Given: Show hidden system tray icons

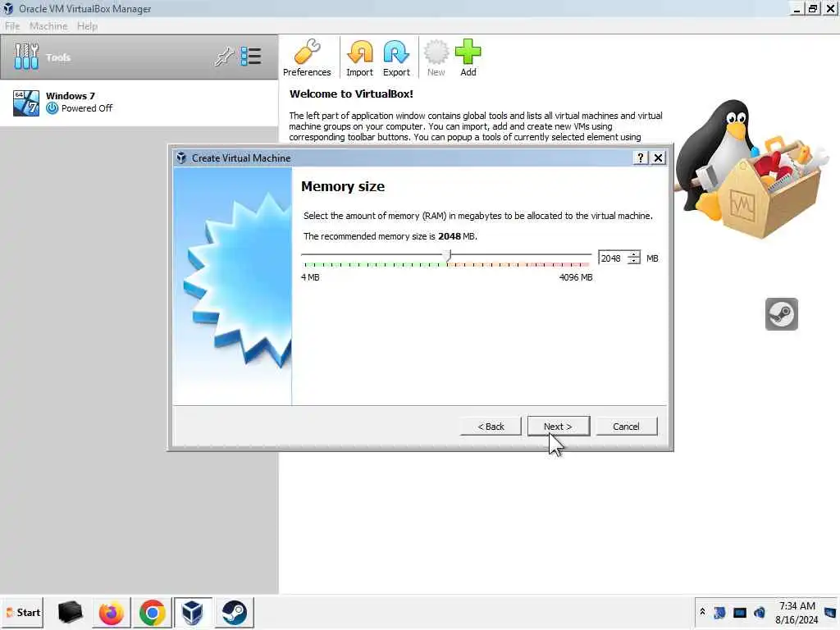Looking at the screenshot, I should coord(702,611).
